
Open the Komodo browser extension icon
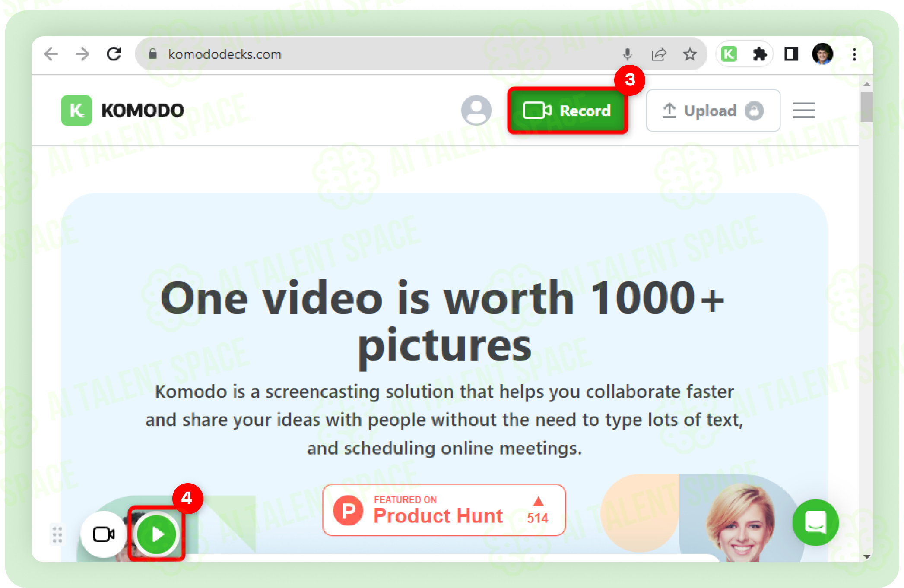click(729, 54)
